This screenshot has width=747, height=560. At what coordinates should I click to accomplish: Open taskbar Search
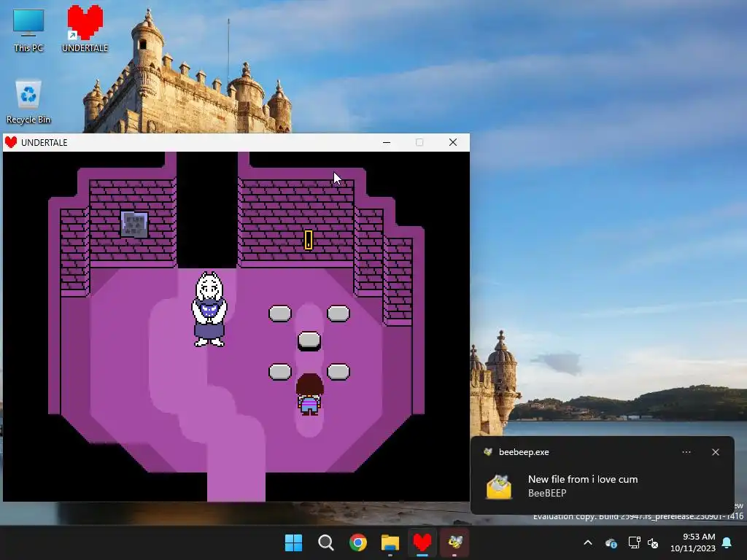(x=326, y=542)
